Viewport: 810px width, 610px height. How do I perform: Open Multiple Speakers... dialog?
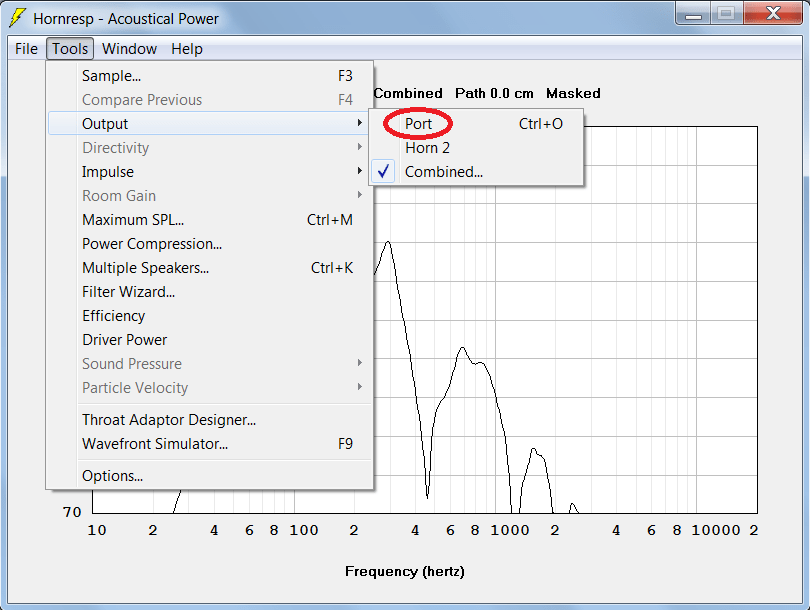click(x=210, y=268)
